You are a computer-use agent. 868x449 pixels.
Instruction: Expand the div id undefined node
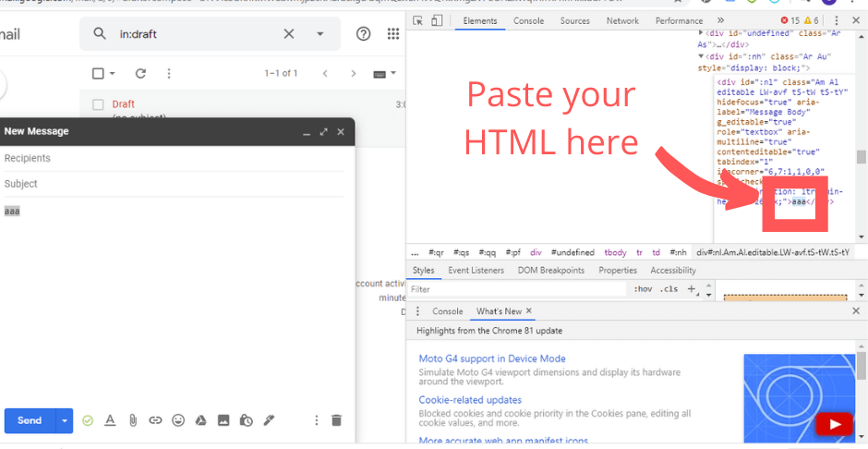(701, 33)
